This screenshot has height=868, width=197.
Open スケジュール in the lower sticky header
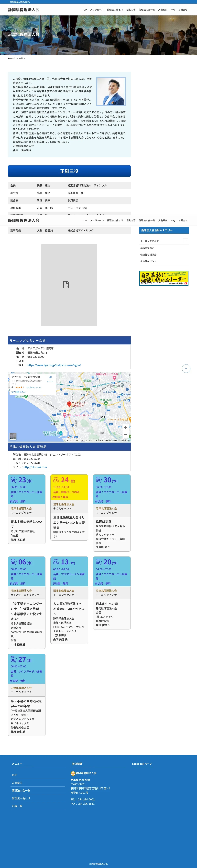(97, 220)
